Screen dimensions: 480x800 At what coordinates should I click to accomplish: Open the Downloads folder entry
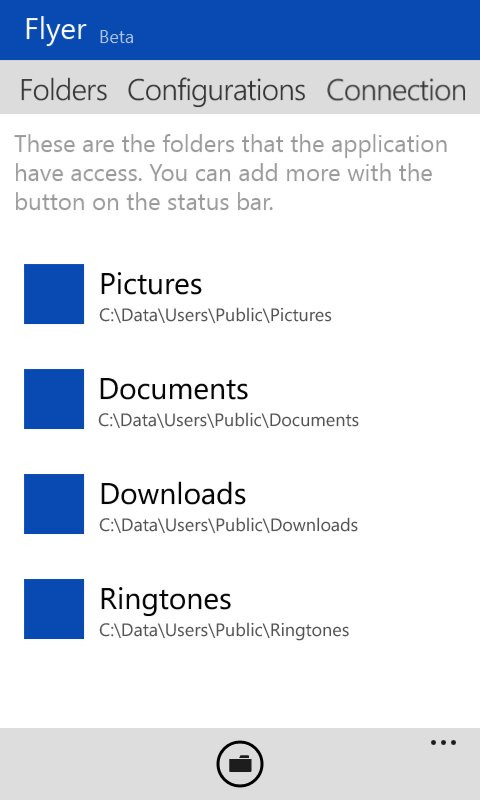[x=240, y=504]
